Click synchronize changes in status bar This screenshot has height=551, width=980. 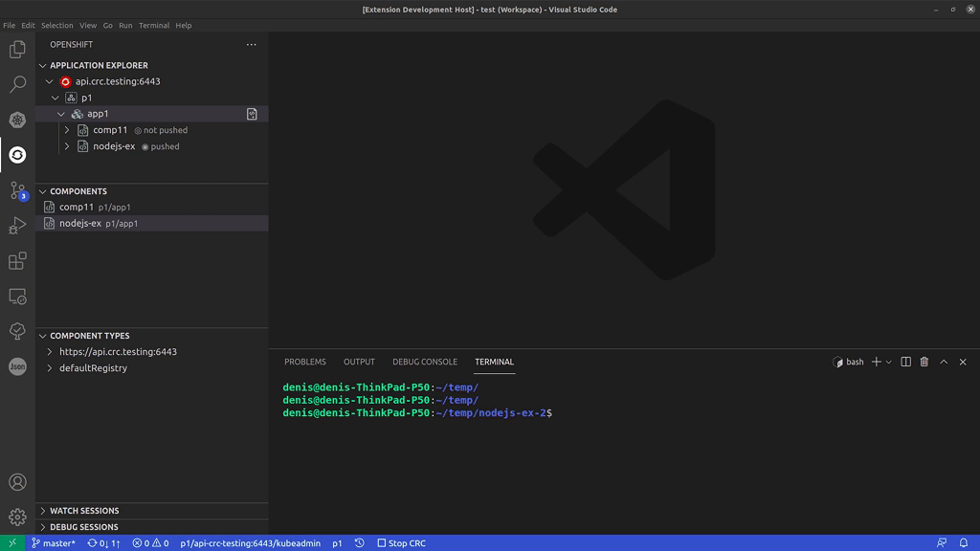click(x=103, y=543)
